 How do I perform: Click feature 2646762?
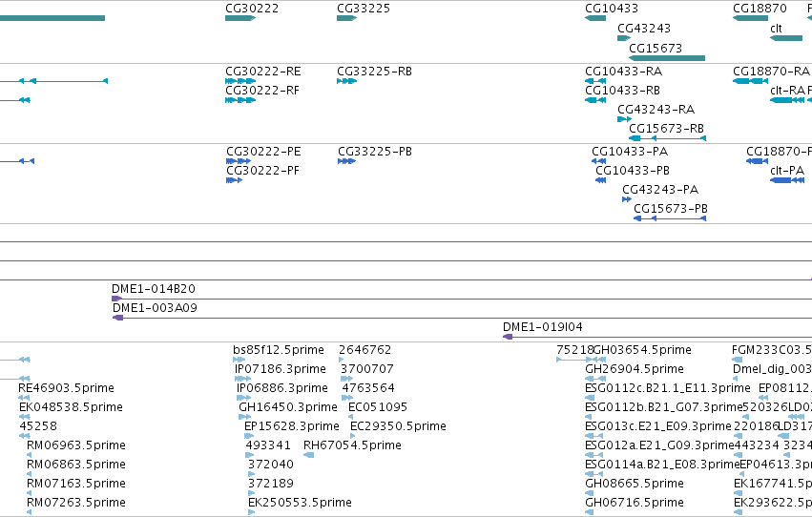365,350
